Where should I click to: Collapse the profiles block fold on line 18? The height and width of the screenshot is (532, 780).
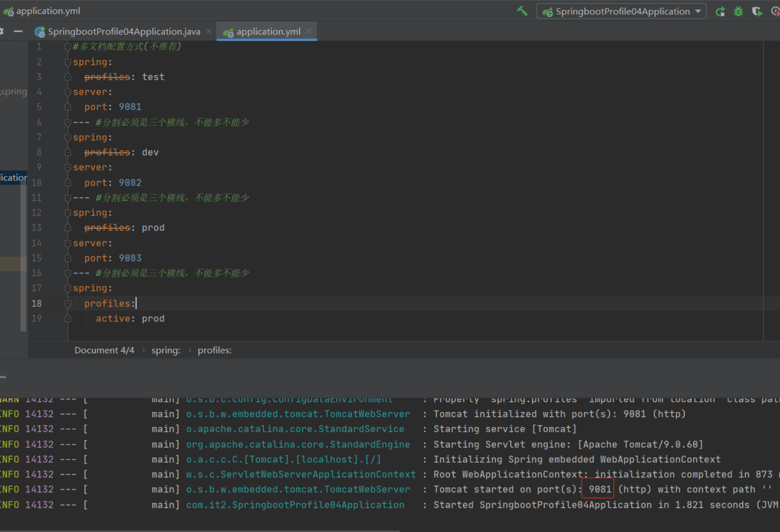pyautogui.click(x=68, y=304)
